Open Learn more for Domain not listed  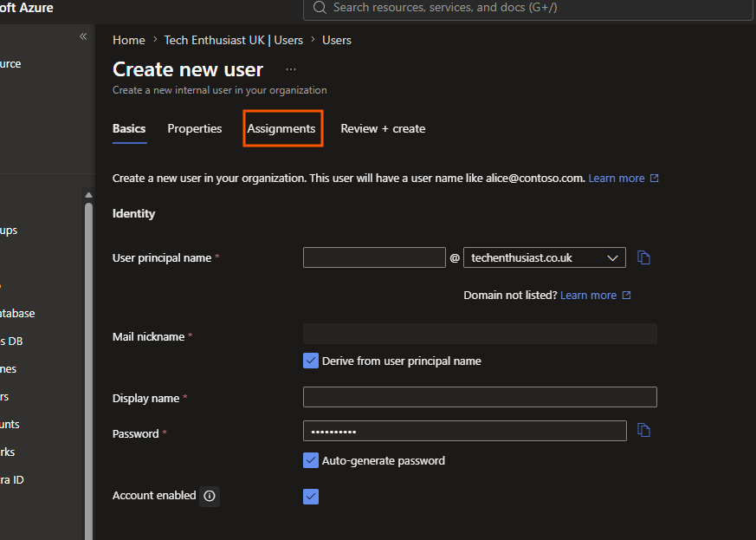tap(588, 296)
